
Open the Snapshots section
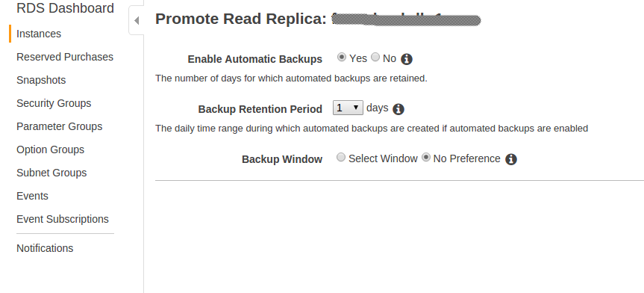tap(41, 80)
